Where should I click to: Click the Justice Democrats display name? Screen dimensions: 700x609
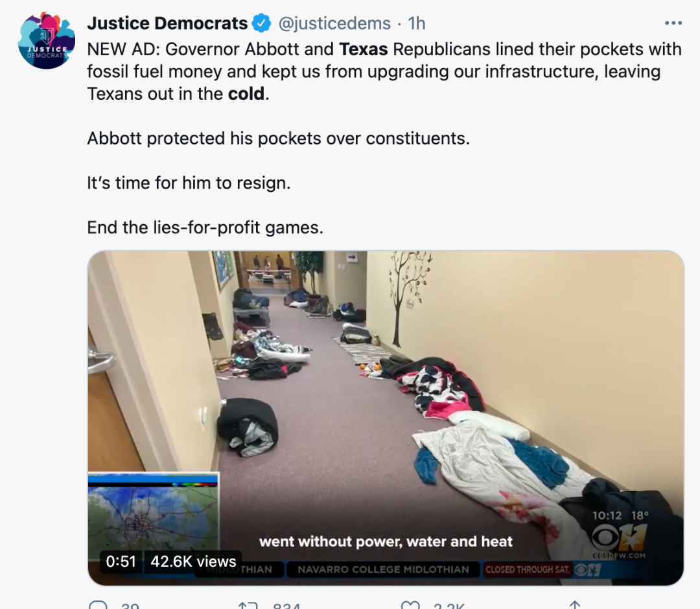click(167, 23)
